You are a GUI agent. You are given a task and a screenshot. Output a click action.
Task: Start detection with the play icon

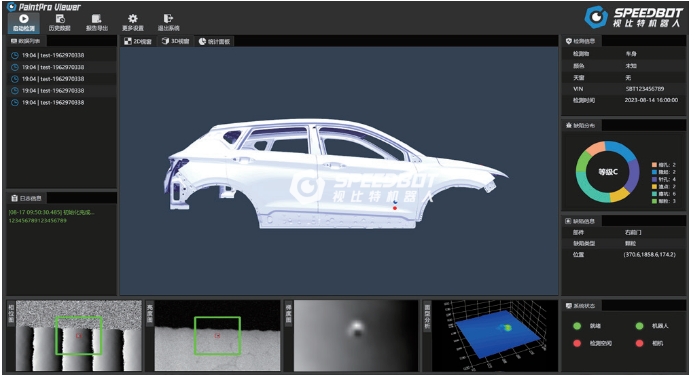point(24,23)
